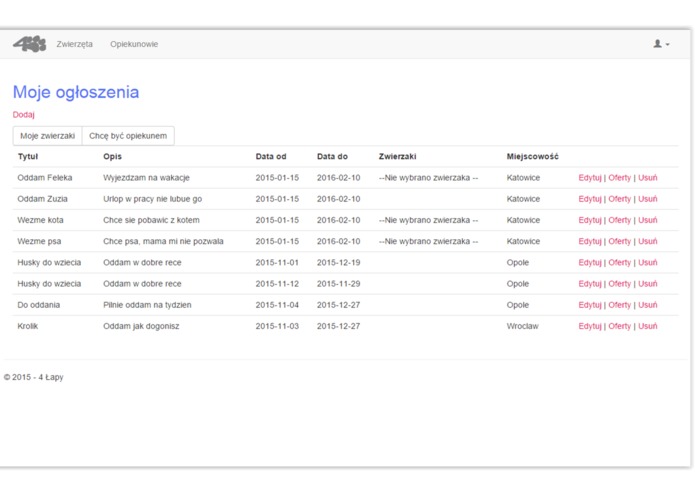Delete the Krolik listing
Screen dimensions: 695x494
648,327
